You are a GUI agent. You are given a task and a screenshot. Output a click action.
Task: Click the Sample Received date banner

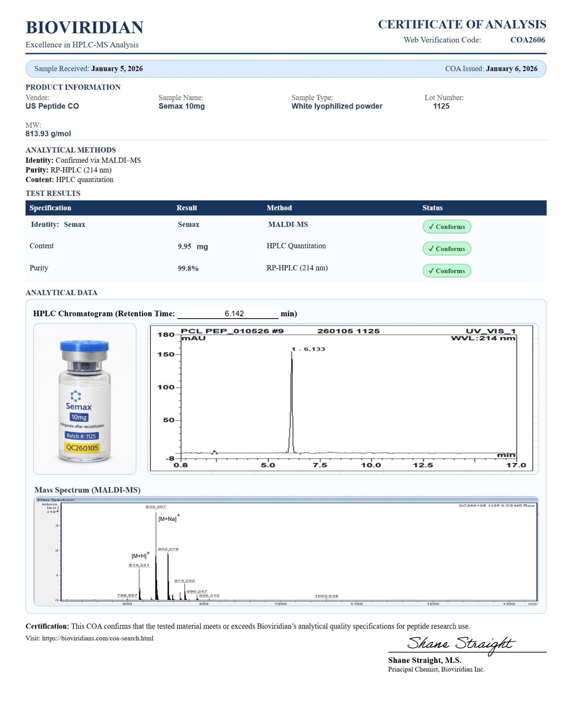[x=89, y=69]
